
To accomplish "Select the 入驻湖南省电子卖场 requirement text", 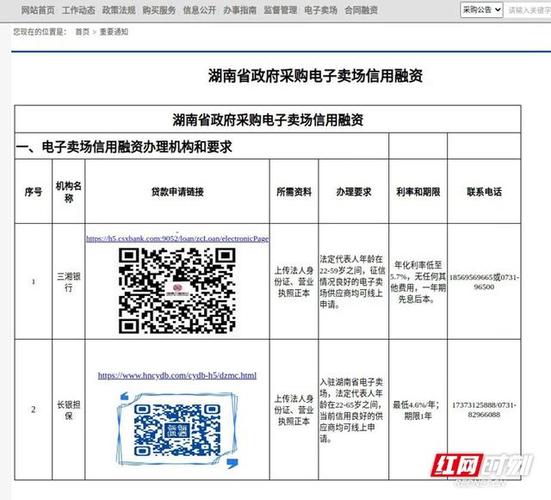I will (352, 410).
